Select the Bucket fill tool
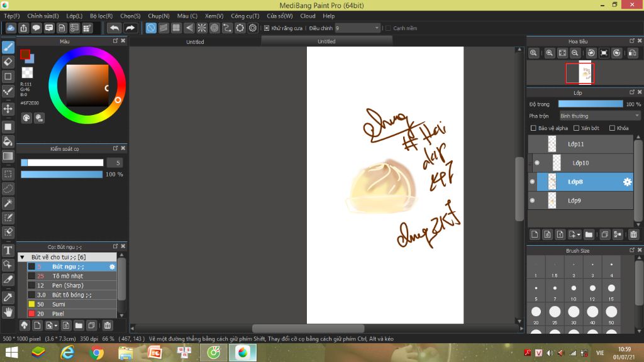Screen dimensions: 644x362 tap(8, 141)
